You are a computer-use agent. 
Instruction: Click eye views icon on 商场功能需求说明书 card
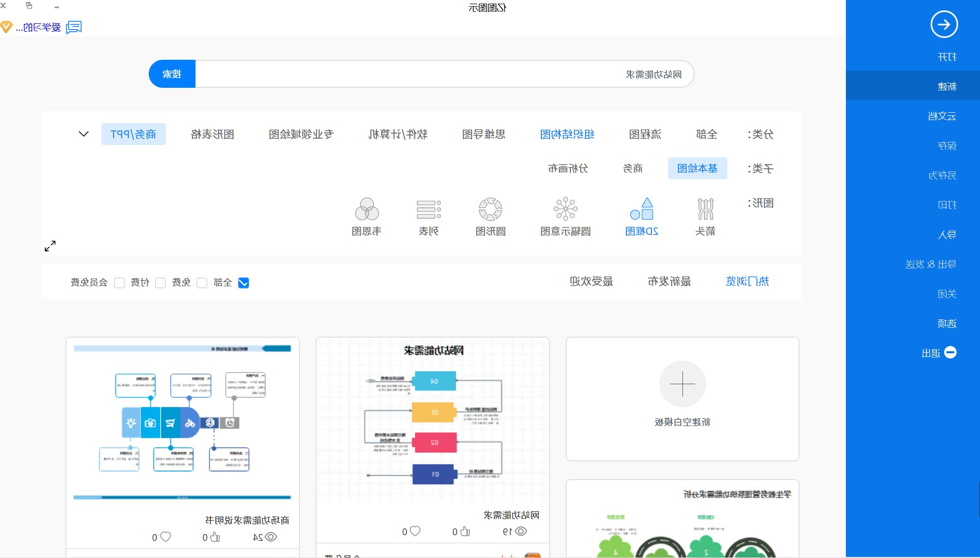[x=271, y=537]
